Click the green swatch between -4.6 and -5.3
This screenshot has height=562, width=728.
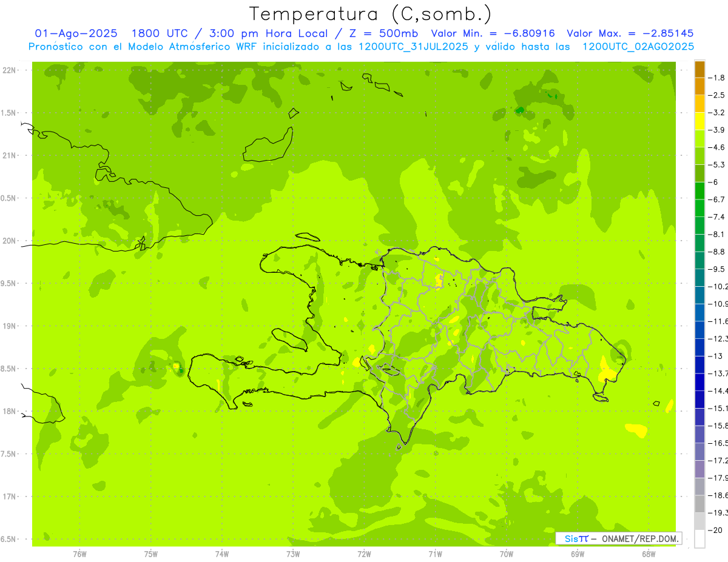click(x=699, y=156)
